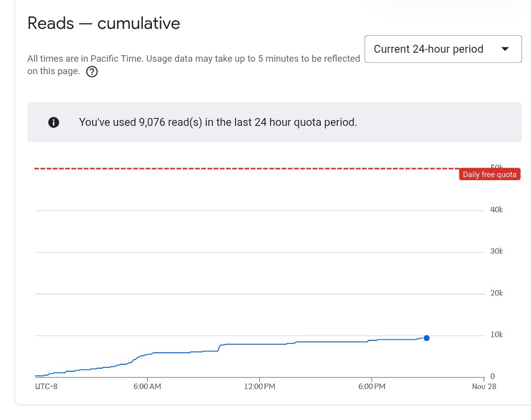Select the dashed quota limit line

coord(249,168)
